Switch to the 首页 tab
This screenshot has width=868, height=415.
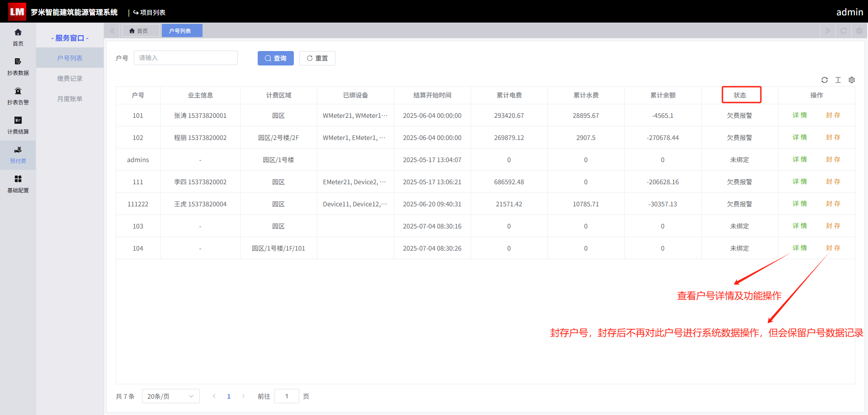[x=141, y=31]
